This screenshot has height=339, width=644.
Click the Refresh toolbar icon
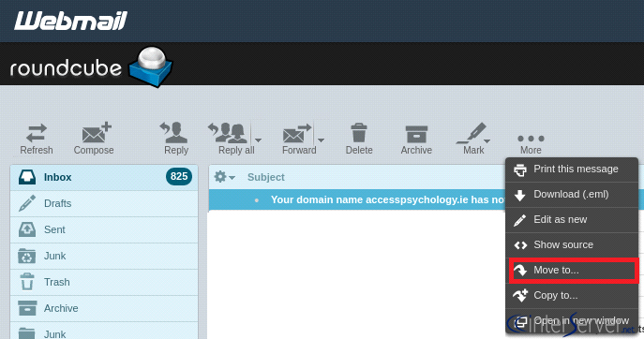(x=37, y=134)
